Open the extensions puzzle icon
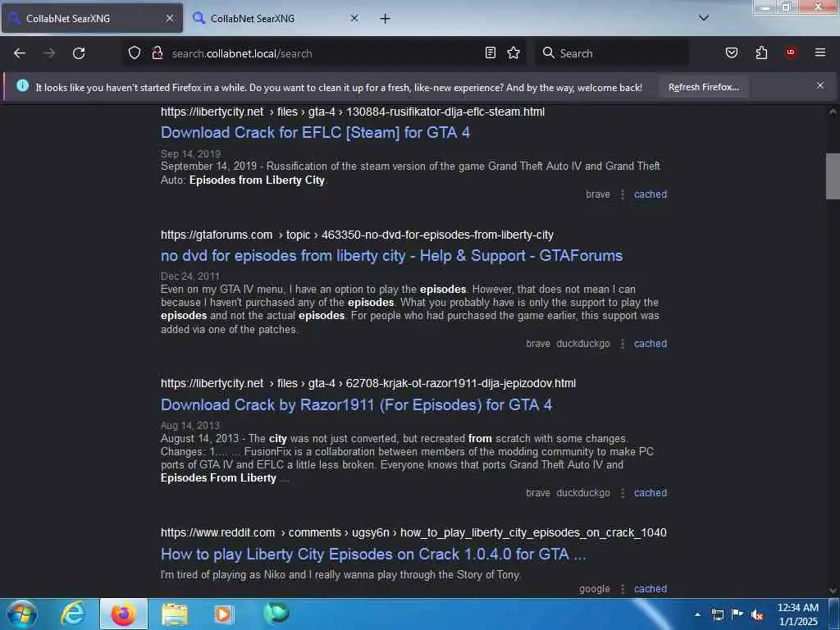The height and width of the screenshot is (630, 840). (x=762, y=52)
